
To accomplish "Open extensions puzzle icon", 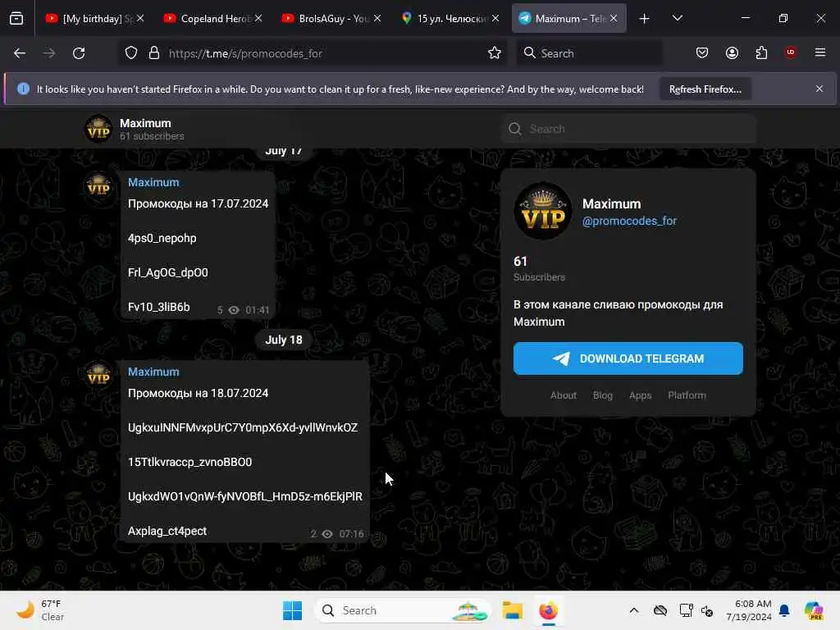I will tap(761, 52).
